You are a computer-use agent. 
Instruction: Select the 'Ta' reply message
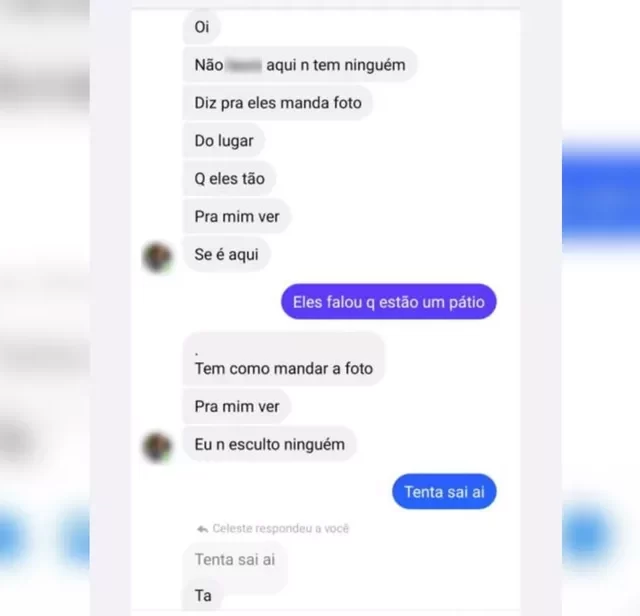(x=203, y=596)
